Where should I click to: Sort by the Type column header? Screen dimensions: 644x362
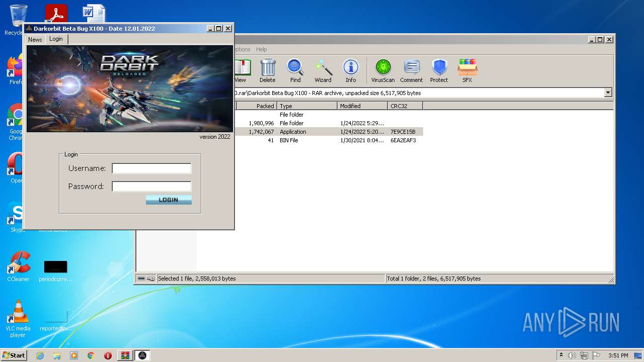tap(307, 106)
